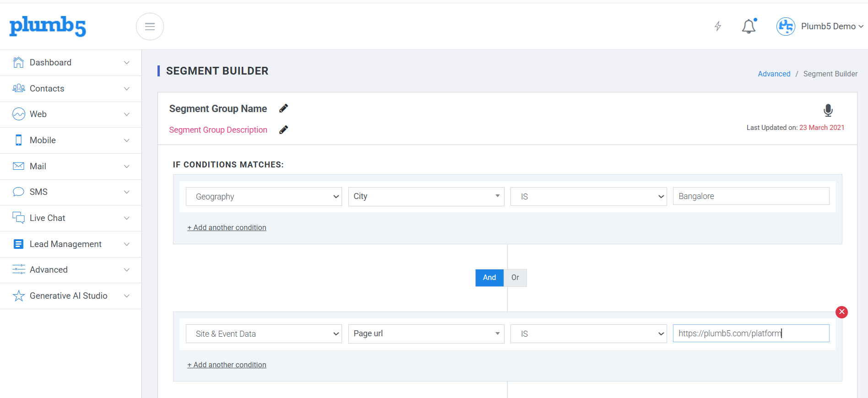Click the Contacts people icon
Viewport: 868px width, 398px height.
tap(18, 88)
